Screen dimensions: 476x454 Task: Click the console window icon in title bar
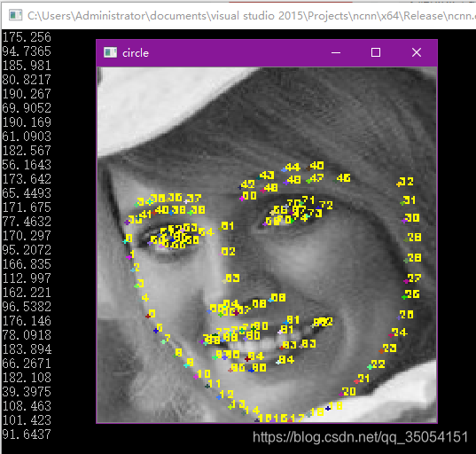[x=15, y=15]
